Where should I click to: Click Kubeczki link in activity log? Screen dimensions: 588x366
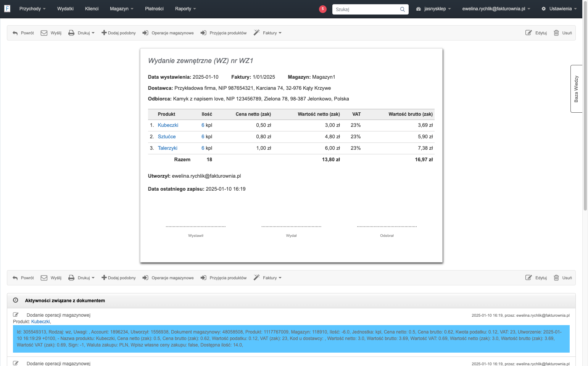click(40, 322)
